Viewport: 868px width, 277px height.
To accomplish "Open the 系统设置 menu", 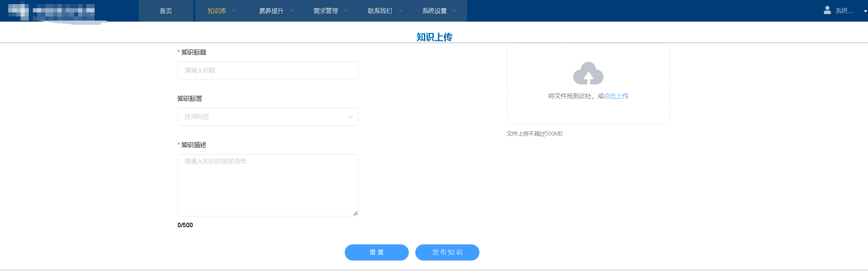I will tap(439, 11).
